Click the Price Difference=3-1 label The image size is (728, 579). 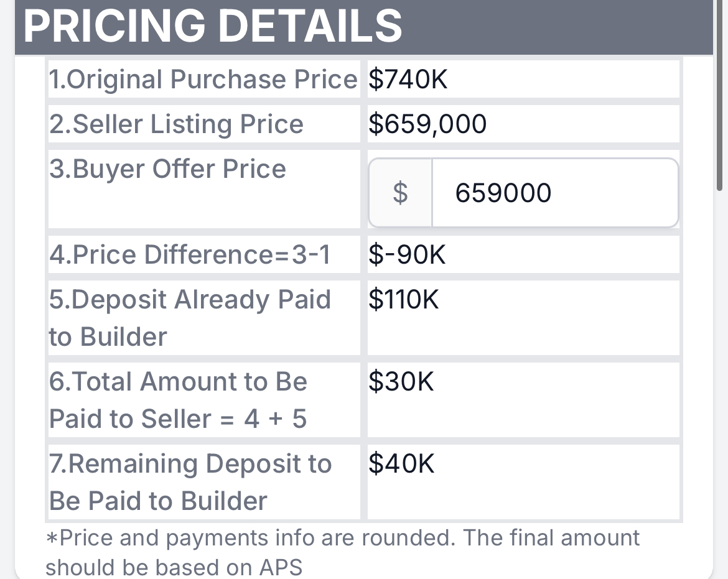(189, 254)
